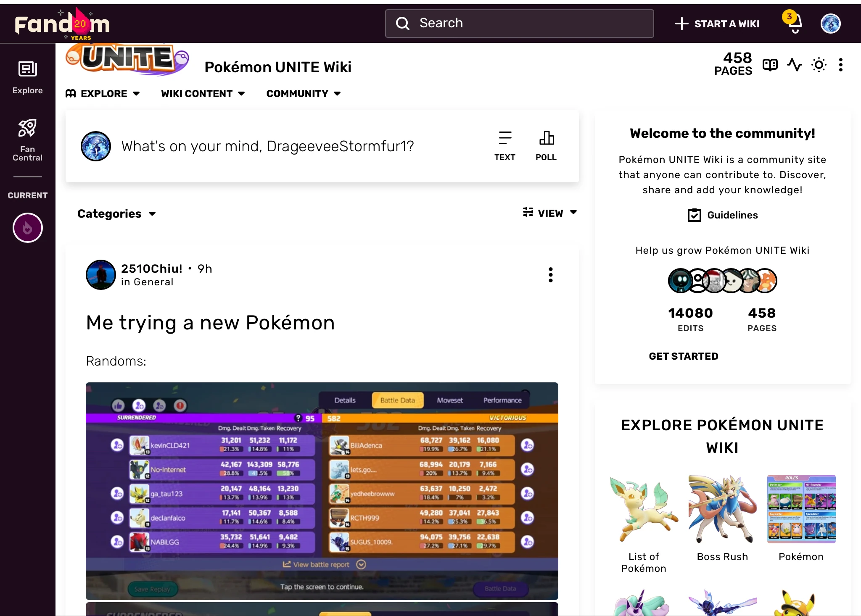Viewport: 861px width, 616px height.
Task: Open the VIEW sorting dropdown
Action: (x=551, y=213)
